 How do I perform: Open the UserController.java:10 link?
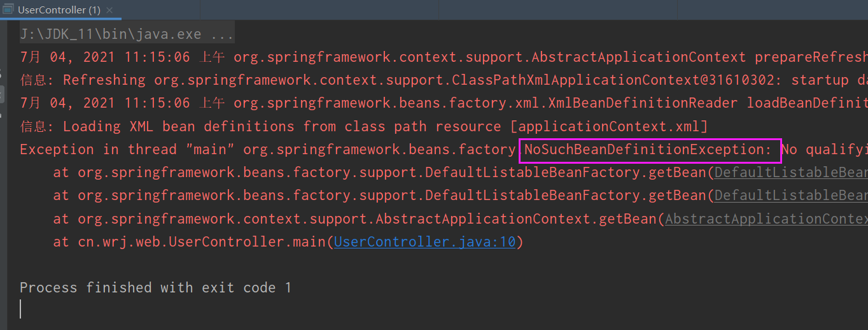424,242
